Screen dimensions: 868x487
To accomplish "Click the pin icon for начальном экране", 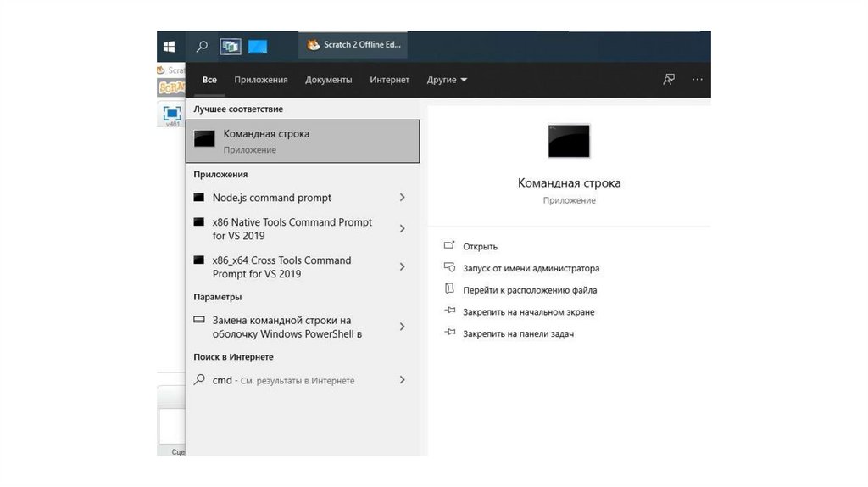I will tap(450, 311).
